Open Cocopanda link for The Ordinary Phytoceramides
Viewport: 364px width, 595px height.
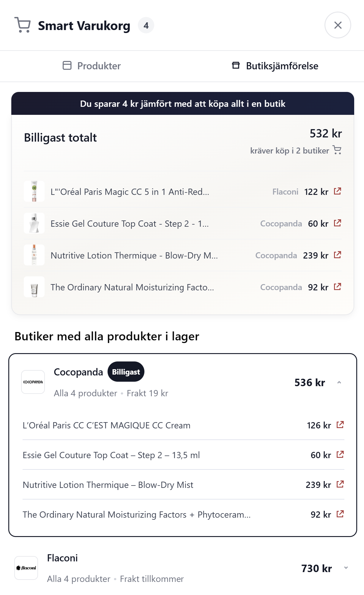340,514
